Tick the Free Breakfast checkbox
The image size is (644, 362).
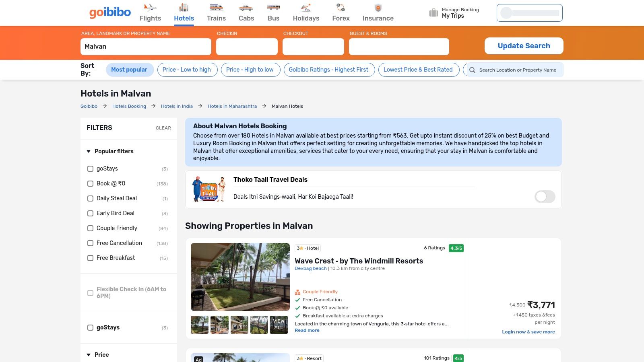click(91, 258)
